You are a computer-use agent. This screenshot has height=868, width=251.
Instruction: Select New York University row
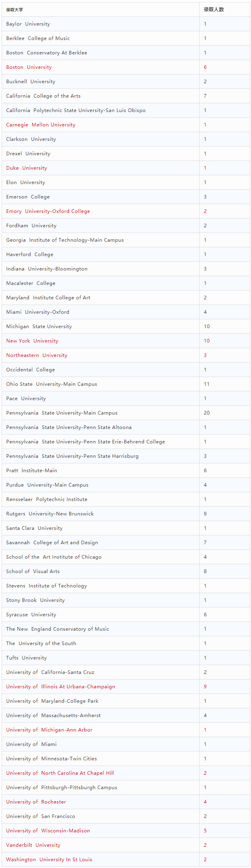point(125,341)
